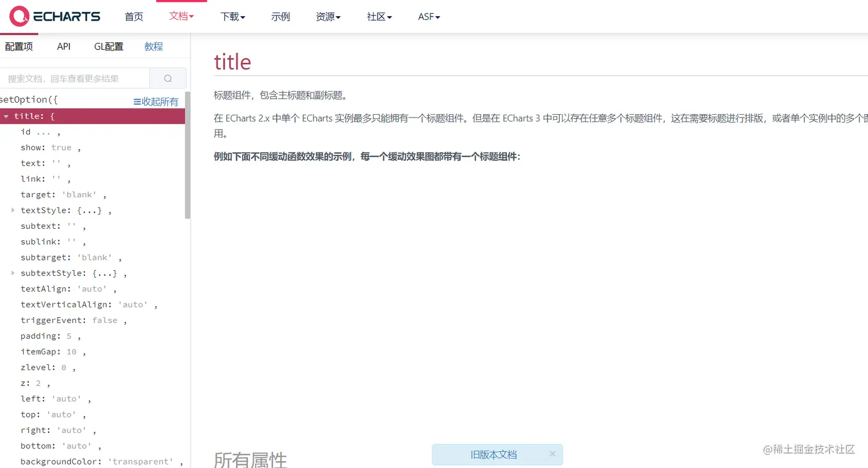Image resolution: width=868 pixels, height=468 pixels.
Task: Select the zlevel: 0 property
Action: pos(48,368)
